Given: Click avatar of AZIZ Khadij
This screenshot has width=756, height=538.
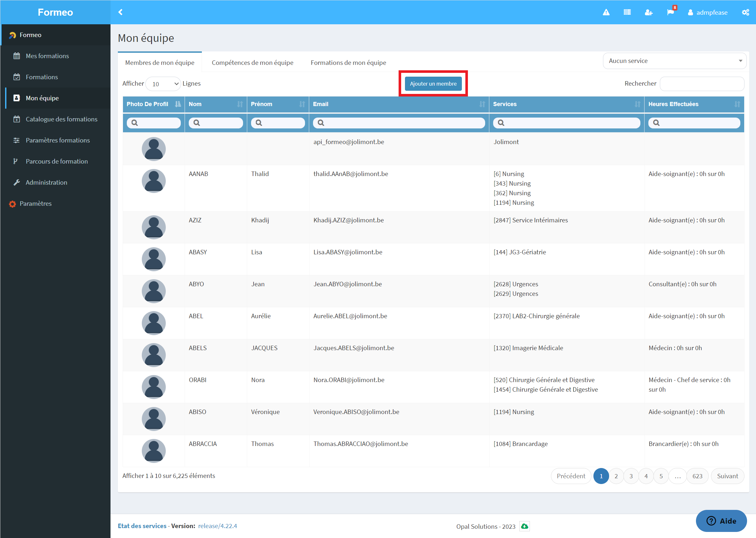Looking at the screenshot, I should click(x=154, y=227).
